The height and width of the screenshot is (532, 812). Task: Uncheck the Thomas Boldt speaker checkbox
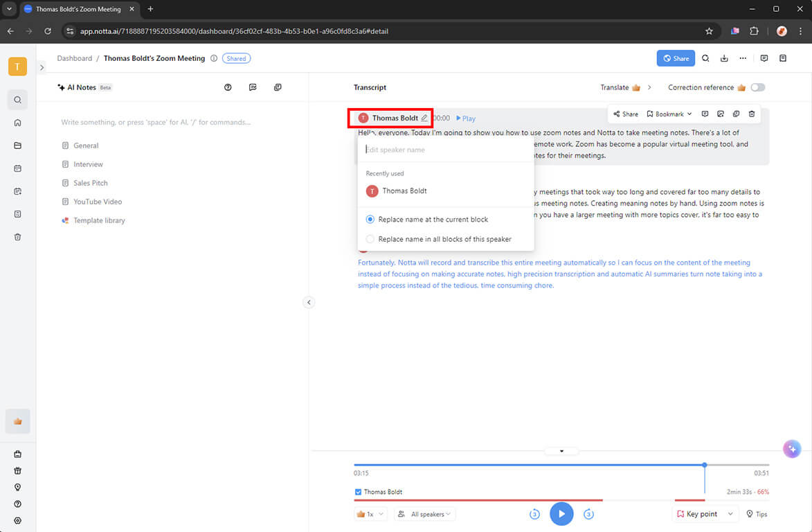point(358,492)
